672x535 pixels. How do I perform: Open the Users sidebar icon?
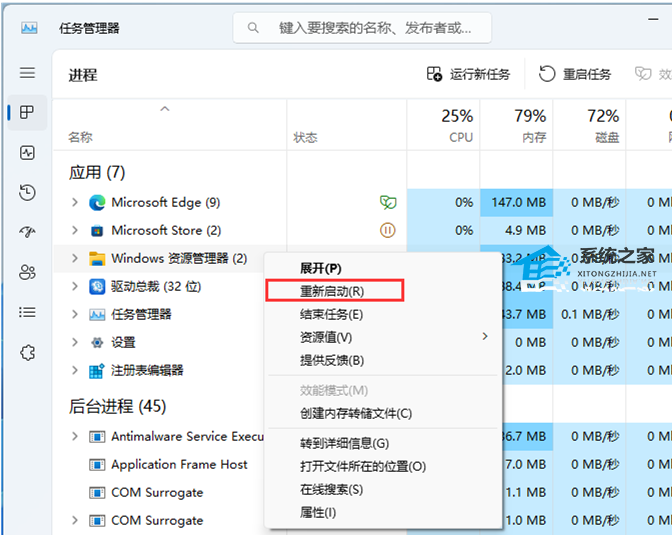tap(27, 272)
